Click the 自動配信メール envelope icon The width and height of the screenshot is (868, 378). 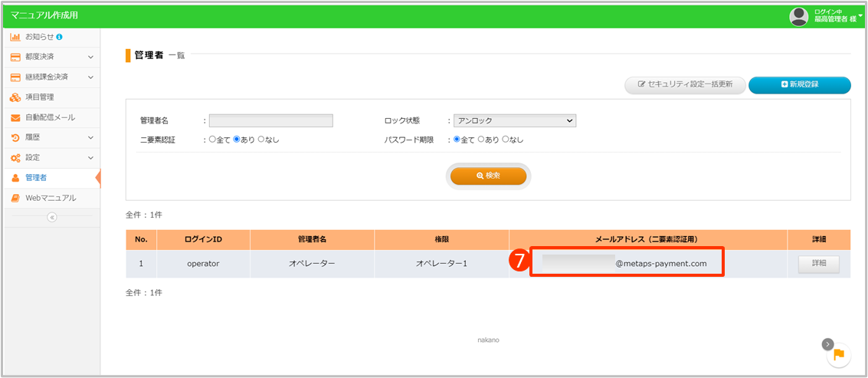15,117
